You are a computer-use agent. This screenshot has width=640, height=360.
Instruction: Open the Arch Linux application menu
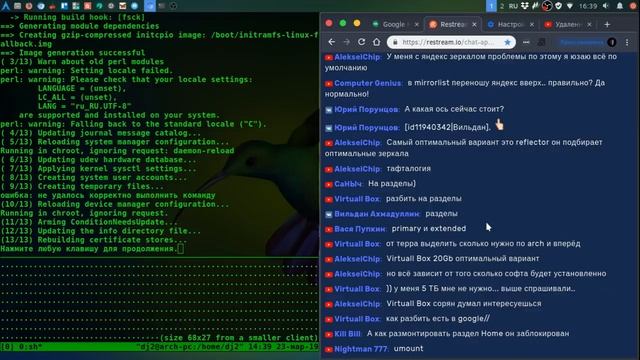[x=6, y=6]
